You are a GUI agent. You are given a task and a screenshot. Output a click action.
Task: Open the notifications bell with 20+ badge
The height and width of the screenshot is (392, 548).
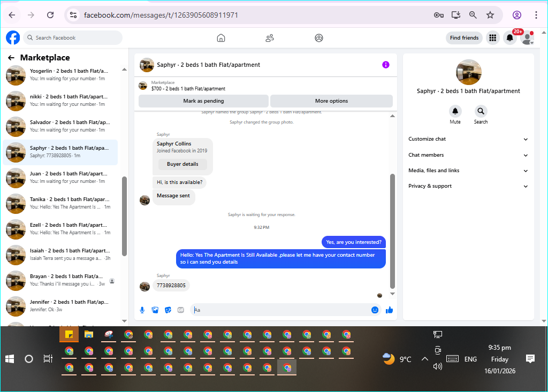510,38
